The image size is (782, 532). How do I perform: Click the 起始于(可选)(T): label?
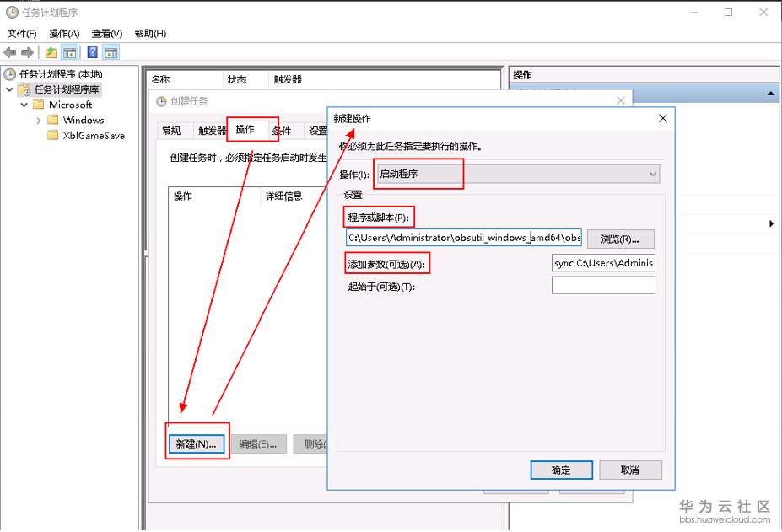[381, 287]
